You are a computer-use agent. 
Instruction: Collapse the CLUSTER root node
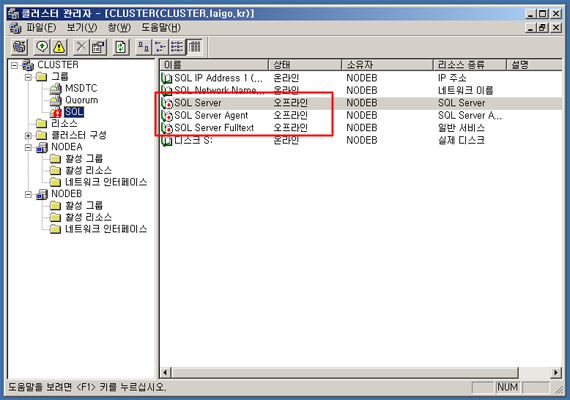point(14,65)
